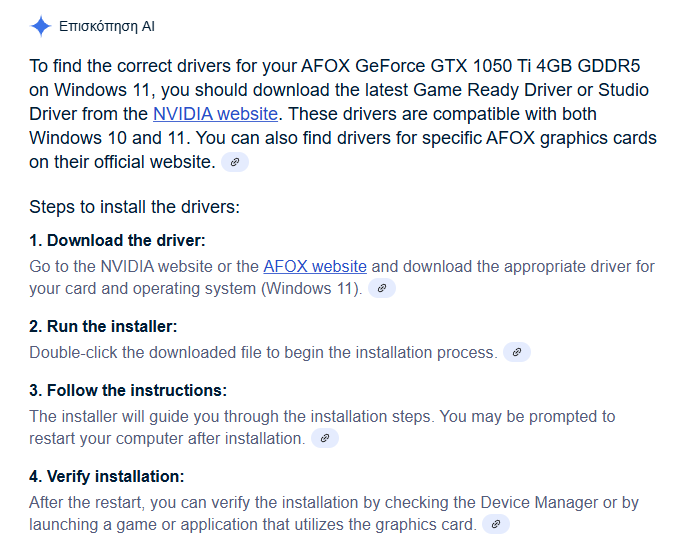The height and width of the screenshot is (550, 698).
Task: Click the 'The installer will guide you' sentence
Action: [322, 427]
